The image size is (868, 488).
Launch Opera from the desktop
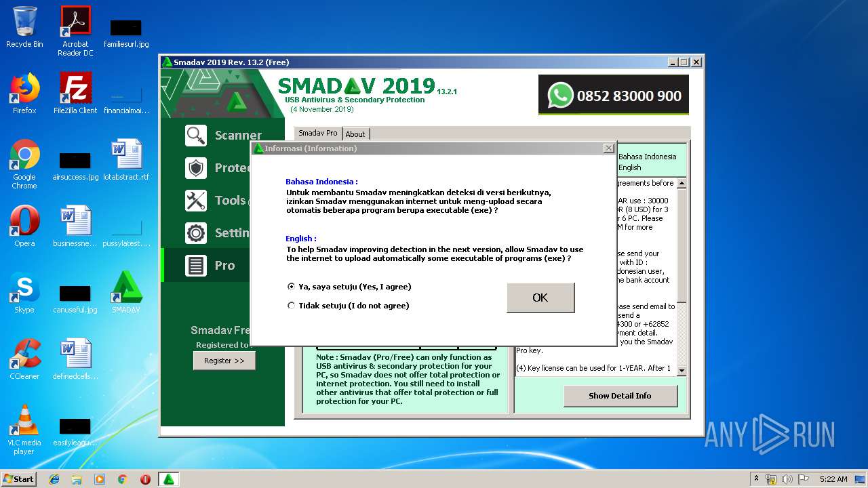coord(24,226)
